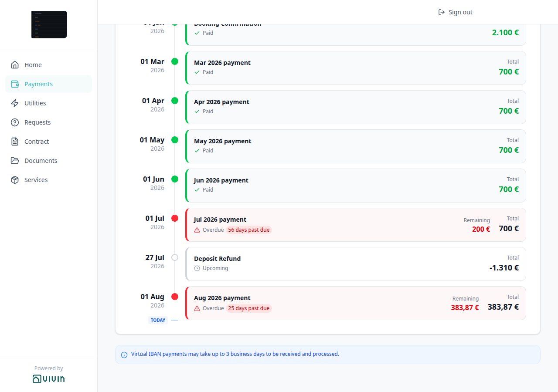
Task: Click the red timeline dot for 01 Aug
Action: [x=175, y=297]
